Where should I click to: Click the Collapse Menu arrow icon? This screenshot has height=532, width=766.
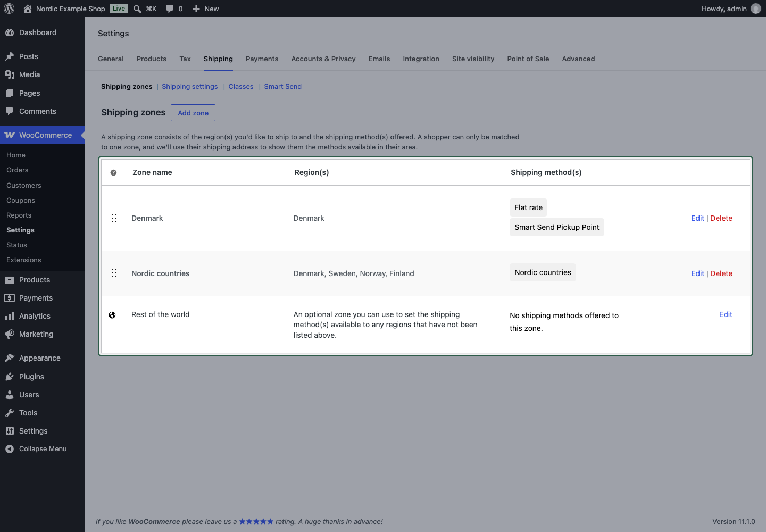[10, 449]
